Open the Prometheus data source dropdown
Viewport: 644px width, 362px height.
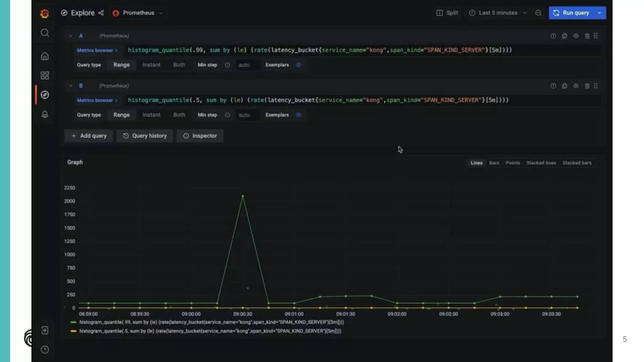(x=138, y=13)
